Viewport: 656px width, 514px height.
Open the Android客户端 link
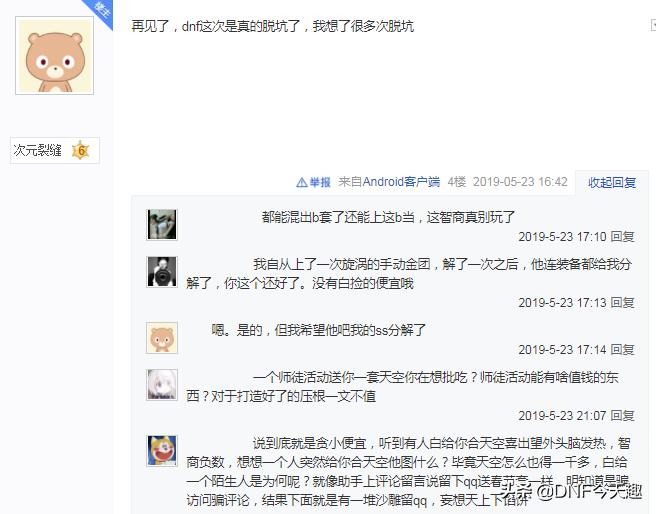(401, 182)
